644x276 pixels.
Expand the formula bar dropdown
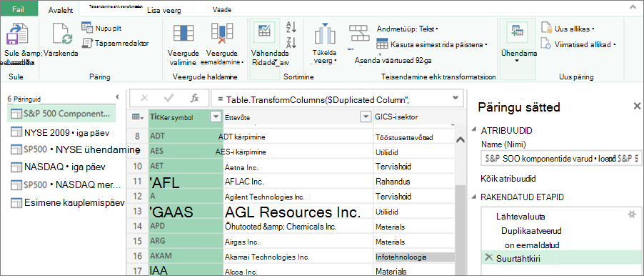coord(455,98)
